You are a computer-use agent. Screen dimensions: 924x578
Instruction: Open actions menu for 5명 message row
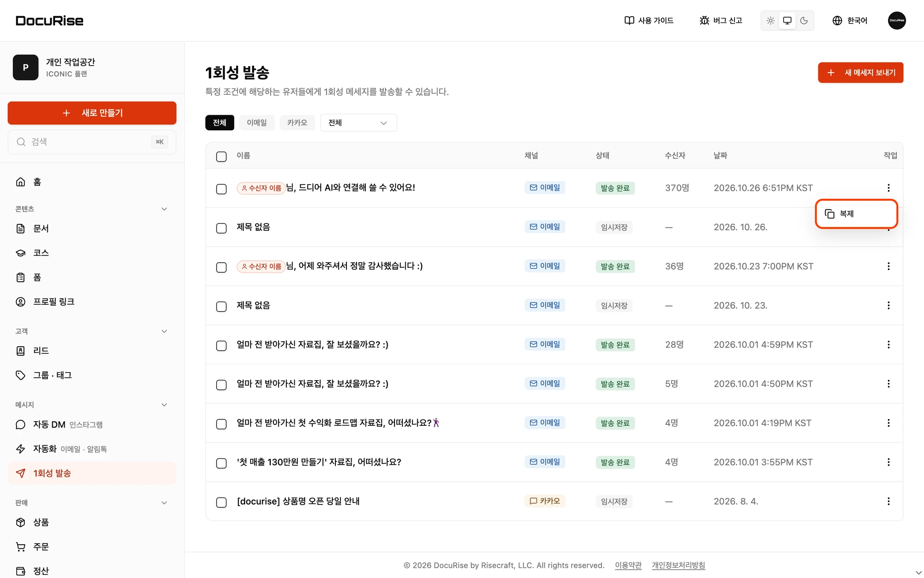coord(888,384)
